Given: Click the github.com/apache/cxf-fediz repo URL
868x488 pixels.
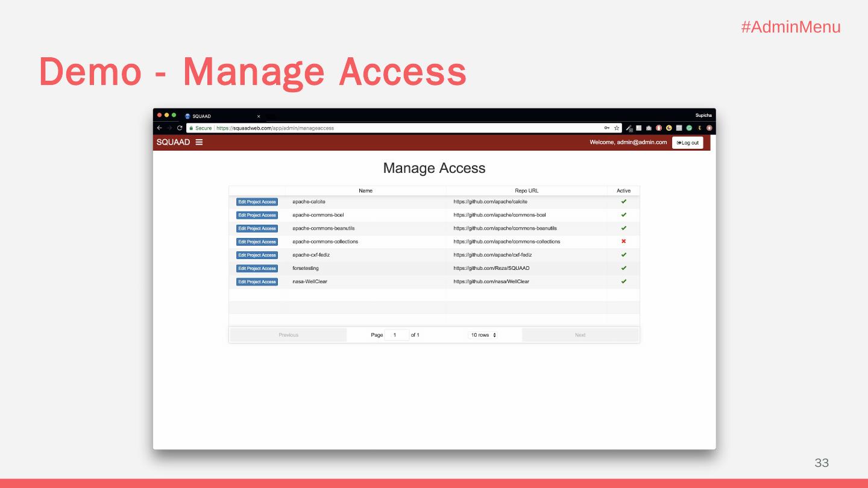Looking at the screenshot, I should [492, 255].
